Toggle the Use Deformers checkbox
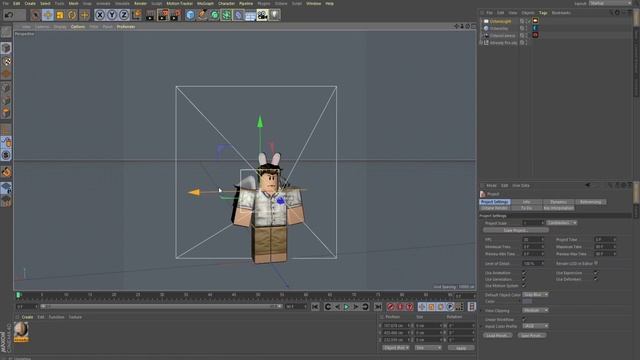The width and height of the screenshot is (640, 360). pos(596,279)
